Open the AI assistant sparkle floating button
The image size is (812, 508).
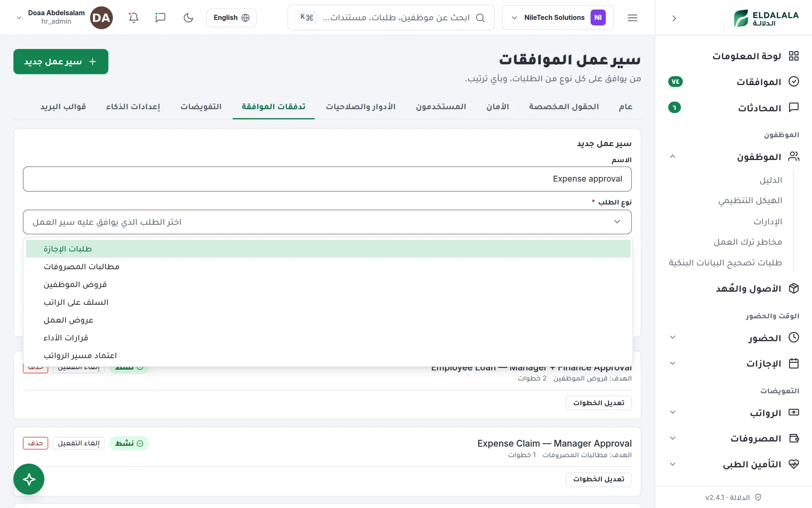(x=29, y=479)
